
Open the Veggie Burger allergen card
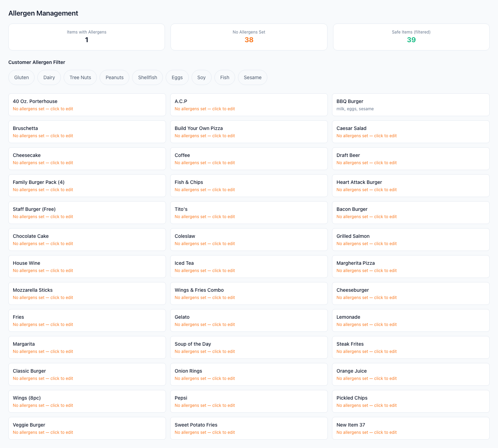[x=87, y=428]
